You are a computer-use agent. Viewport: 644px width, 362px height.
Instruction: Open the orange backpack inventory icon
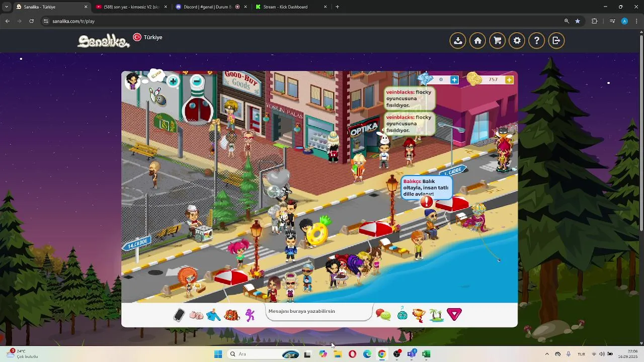tap(231, 315)
